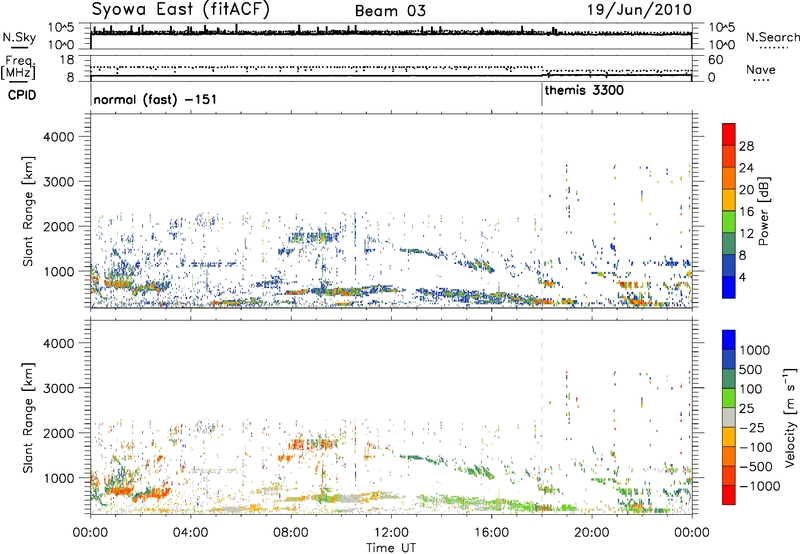Click the date '19/Jun/2010'

(640, 10)
